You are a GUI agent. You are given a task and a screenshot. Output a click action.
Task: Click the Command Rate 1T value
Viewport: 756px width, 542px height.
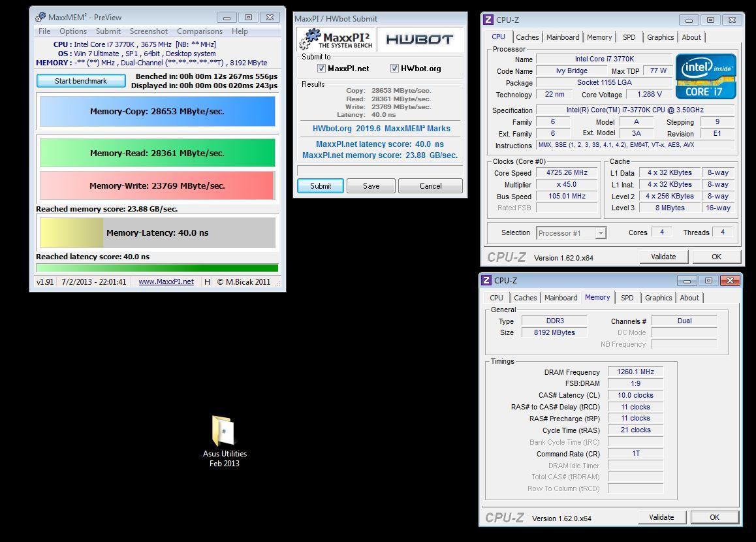pyautogui.click(x=635, y=454)
